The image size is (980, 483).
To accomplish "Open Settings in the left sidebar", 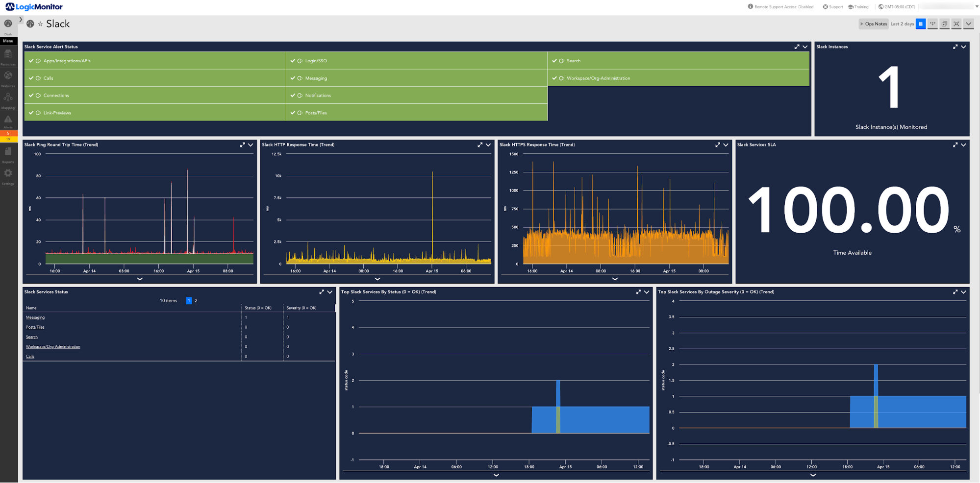I will [8, 176].
